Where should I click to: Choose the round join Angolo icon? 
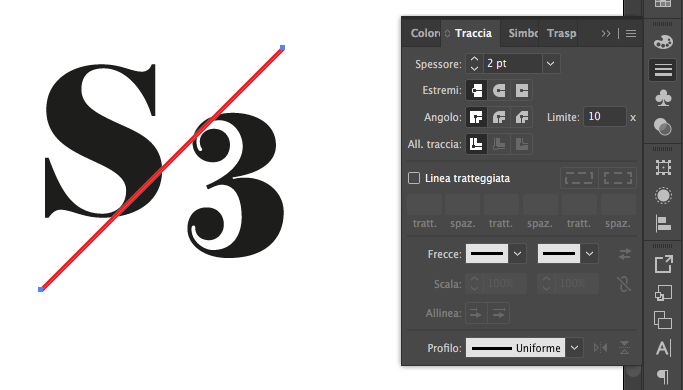point(499,117)
